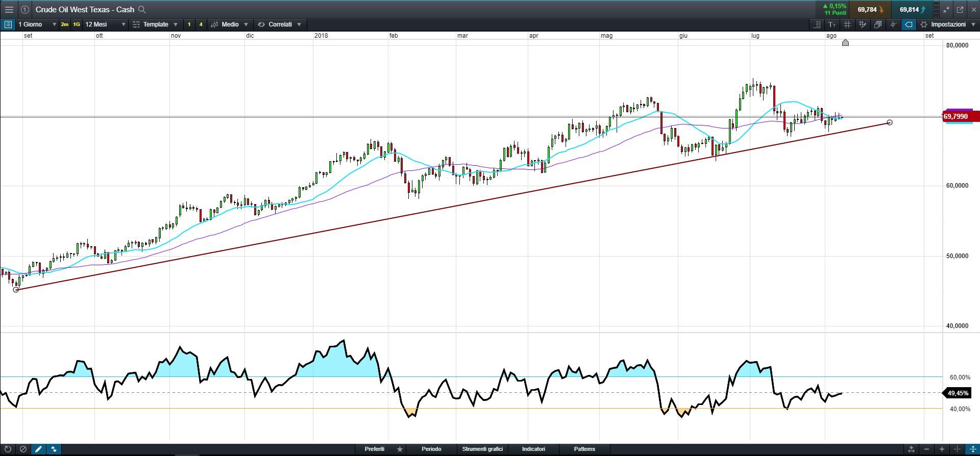980x456 pixels.
Task: Toggle the chart grid lines icon
Action: [x=847, y=24]
